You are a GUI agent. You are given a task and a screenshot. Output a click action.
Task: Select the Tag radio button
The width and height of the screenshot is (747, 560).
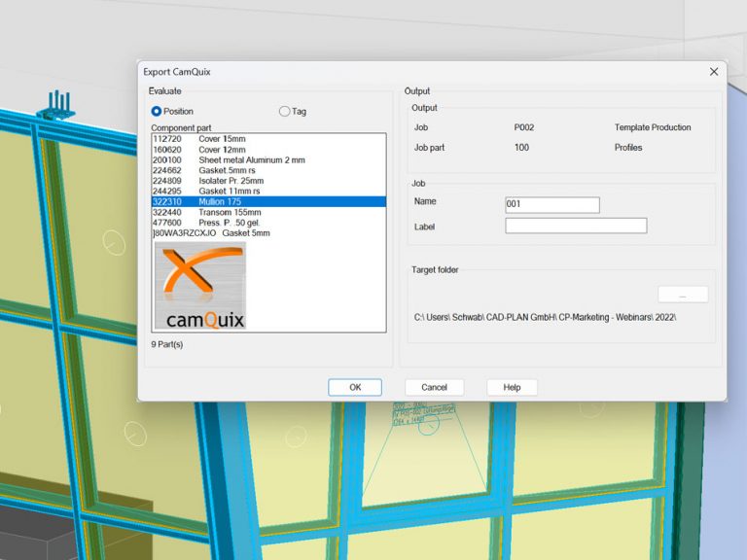pos(285,111)
